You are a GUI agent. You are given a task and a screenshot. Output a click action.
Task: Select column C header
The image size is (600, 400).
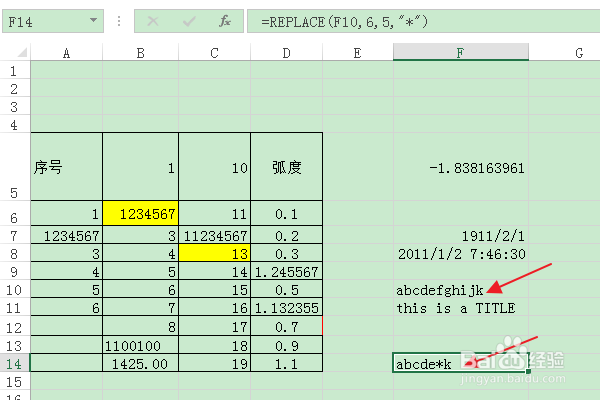(x=214, y=53)
